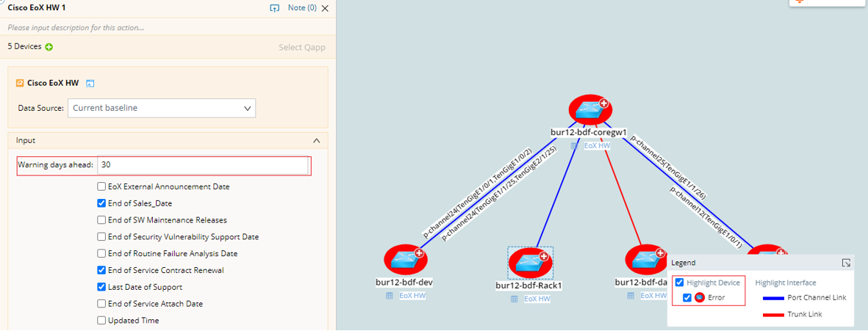Click table icon under bur12-bdf-Rack1
This screenshot has width=868, height=331.
514,299
